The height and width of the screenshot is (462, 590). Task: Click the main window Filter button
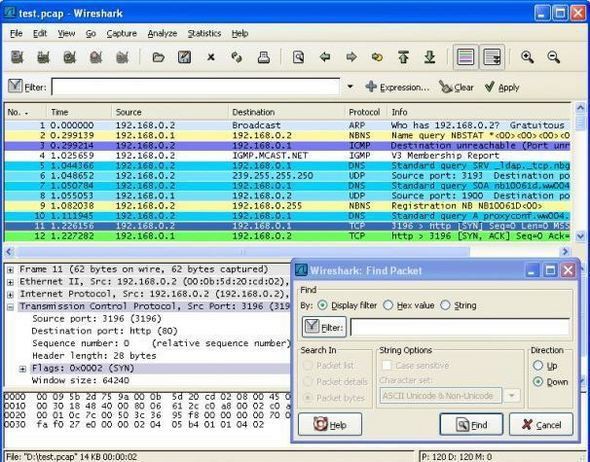pyautogui.click(x=27, y=87)
